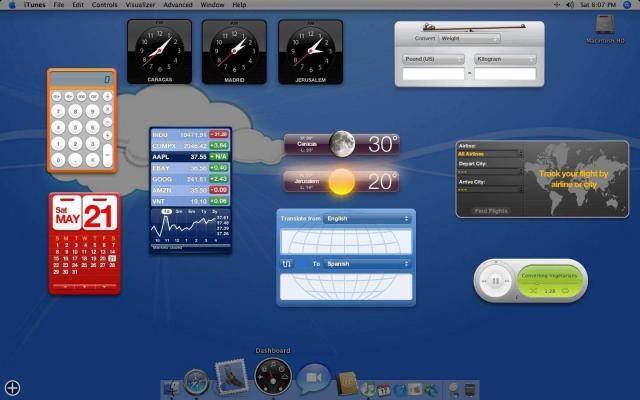Toggle shuffle in iTunes widget
This screenshot has width=640, height=400.
click(533, 291)
